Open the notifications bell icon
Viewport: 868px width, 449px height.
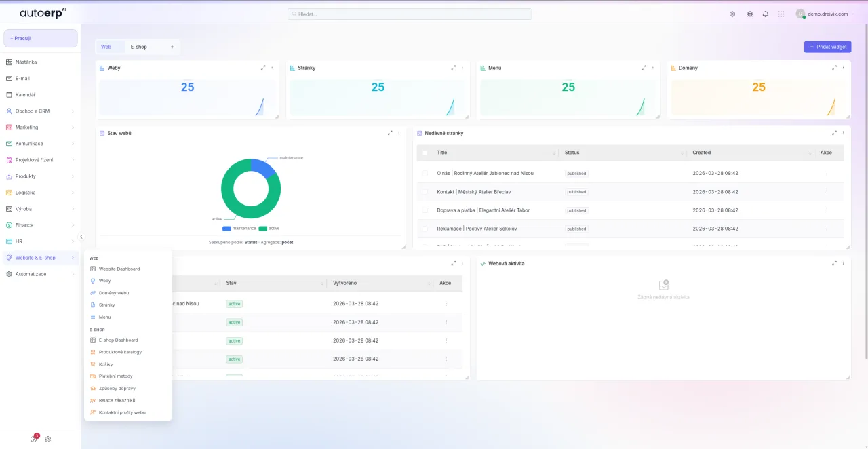click(766, 14)
